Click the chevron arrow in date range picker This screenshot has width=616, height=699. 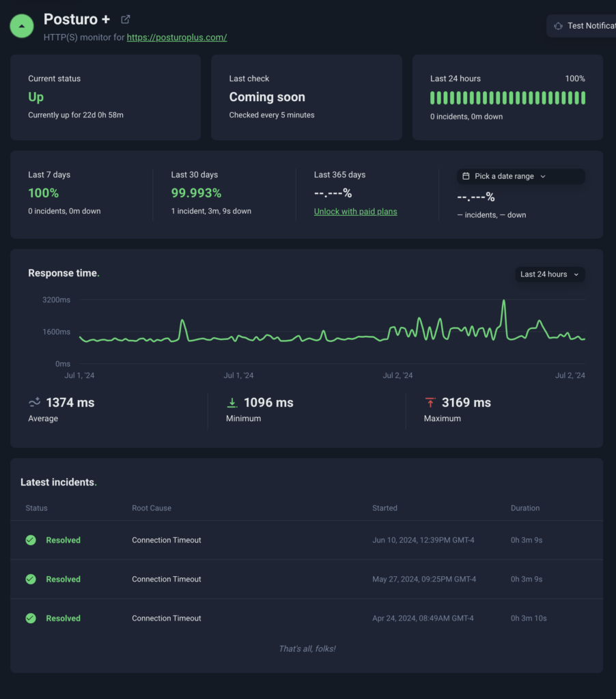click(x=543, y=176)
